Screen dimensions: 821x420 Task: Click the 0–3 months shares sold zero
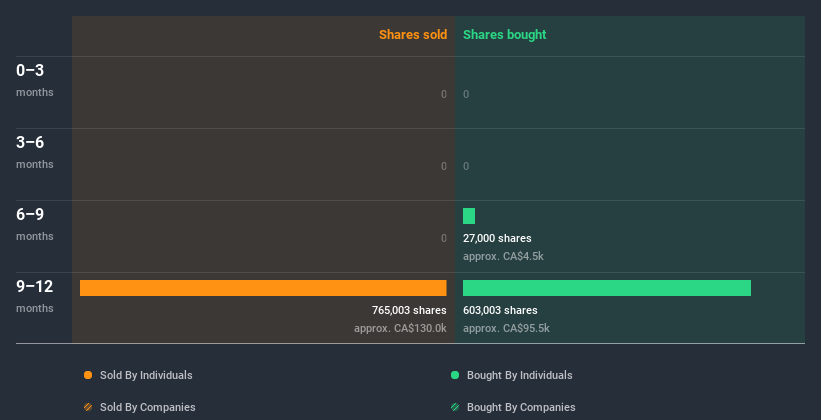(444, 94)
